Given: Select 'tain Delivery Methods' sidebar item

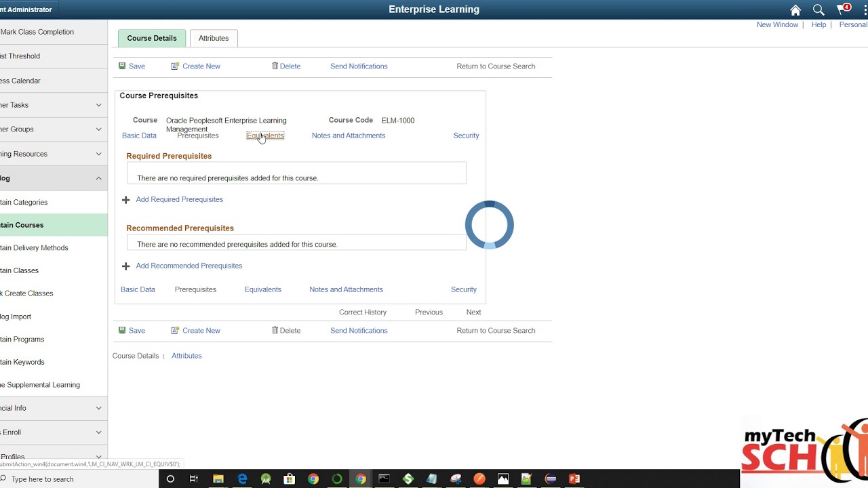Looking at the screenshot, I should pyautogui.click(x=54, y=248).
